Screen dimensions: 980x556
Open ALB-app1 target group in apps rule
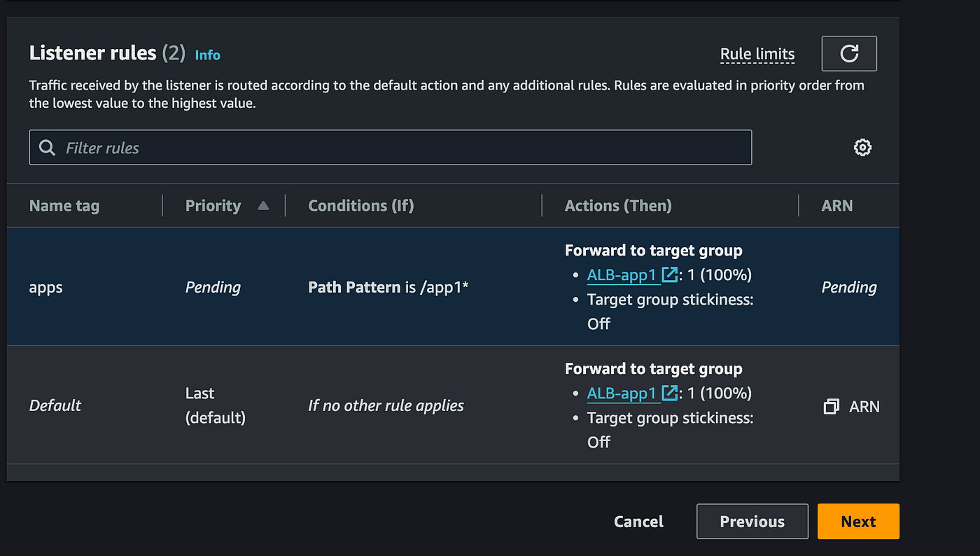coord(622,274)
